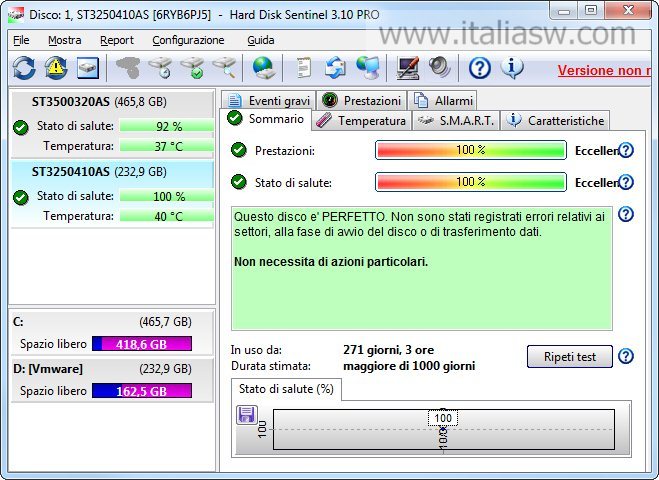Click the speaker sound toolbar icon
This screenshot has height=480, width=659.
click(439, 68)
